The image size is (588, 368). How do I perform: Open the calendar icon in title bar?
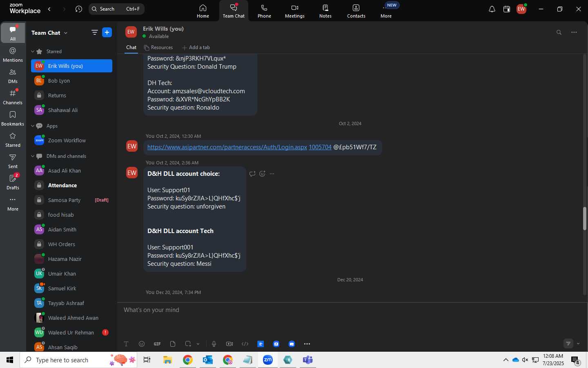coord(507,9)
